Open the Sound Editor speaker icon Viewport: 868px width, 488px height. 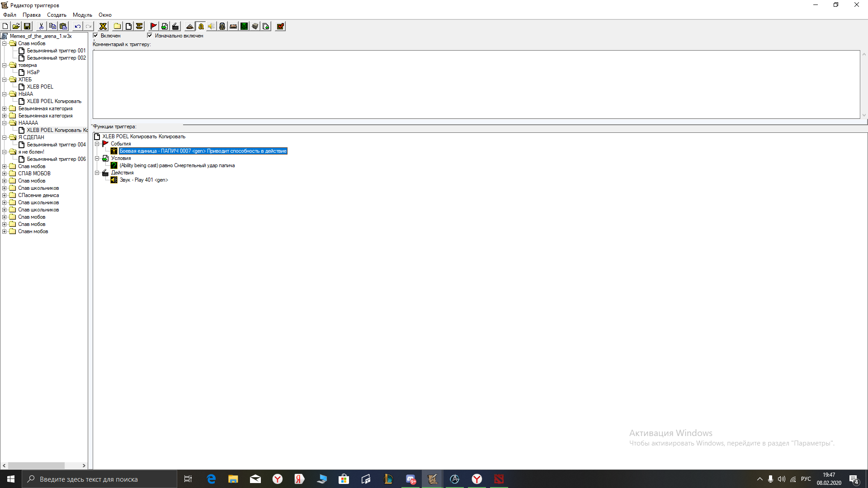pyautogui.click(x=211, y=26)
